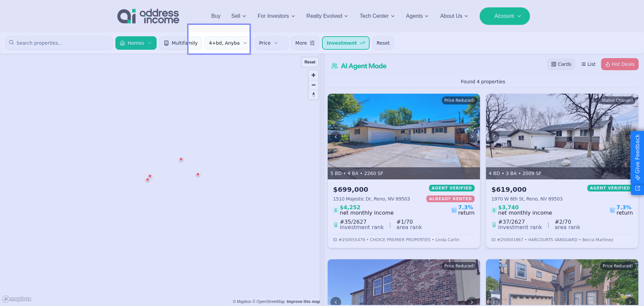Expand the Homes property type dropdown
Viewport: 644px width, 306px height.
[x=136, y=43]
